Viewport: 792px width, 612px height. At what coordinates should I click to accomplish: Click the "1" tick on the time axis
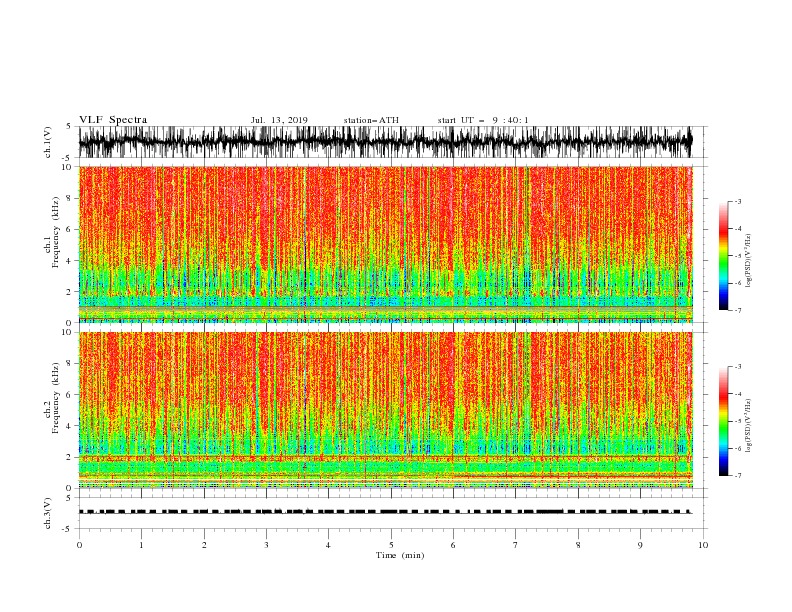click(x=141, y=545)
